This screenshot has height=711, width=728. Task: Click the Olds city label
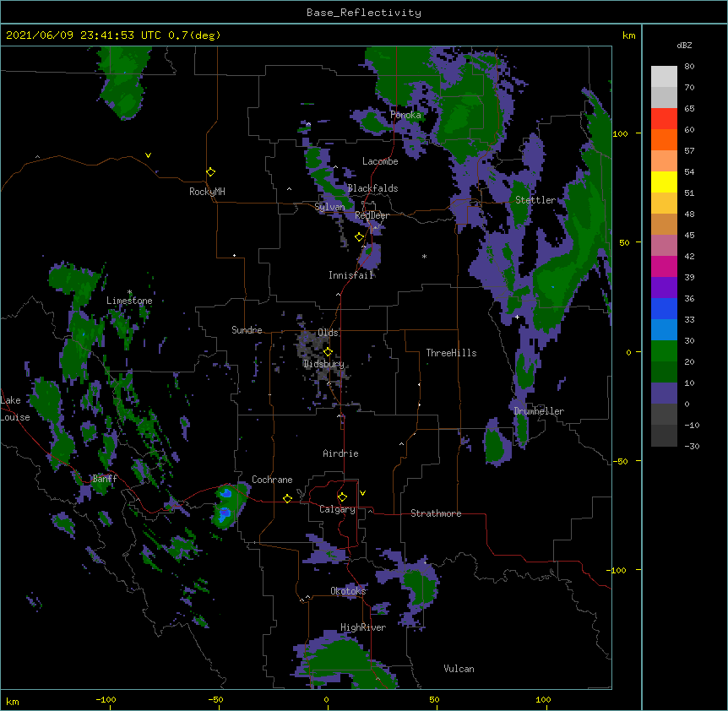click(328, 333)
